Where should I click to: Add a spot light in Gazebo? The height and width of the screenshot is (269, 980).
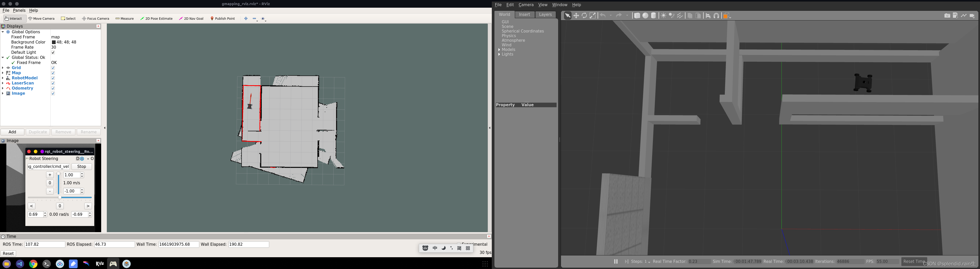(x=672, y=16)
